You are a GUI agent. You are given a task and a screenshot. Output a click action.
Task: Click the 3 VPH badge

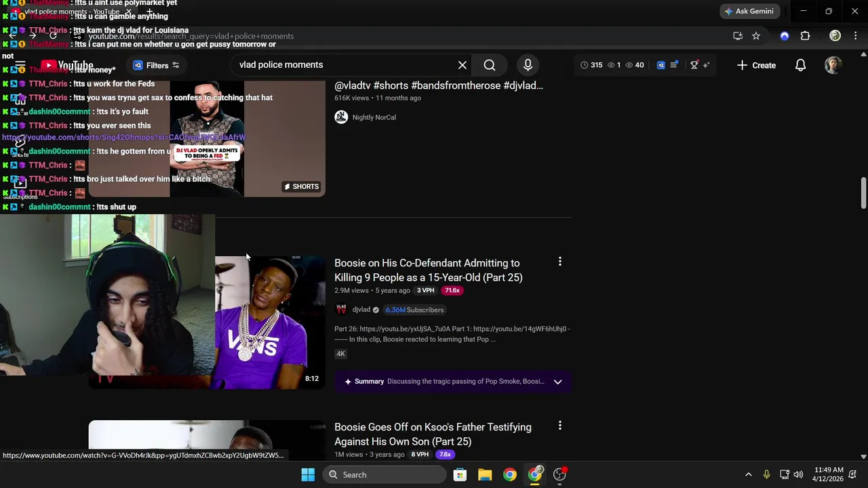[425, 290]
